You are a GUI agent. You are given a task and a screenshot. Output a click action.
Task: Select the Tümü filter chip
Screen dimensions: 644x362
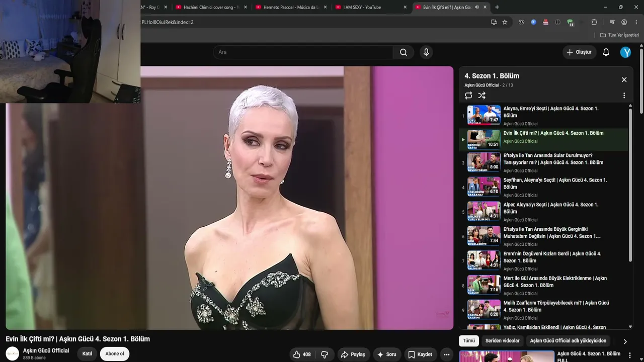[469, 341]
